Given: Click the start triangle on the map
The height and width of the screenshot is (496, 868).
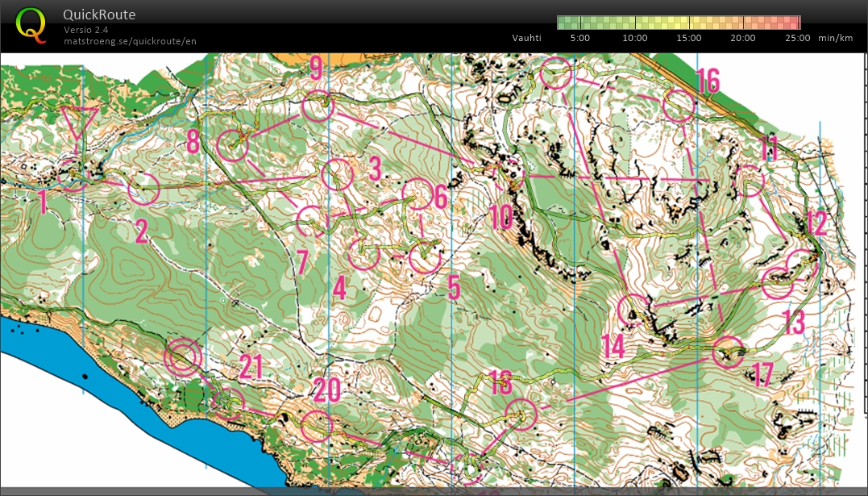Looking at the screenshot, I should (x=78, y=123).
